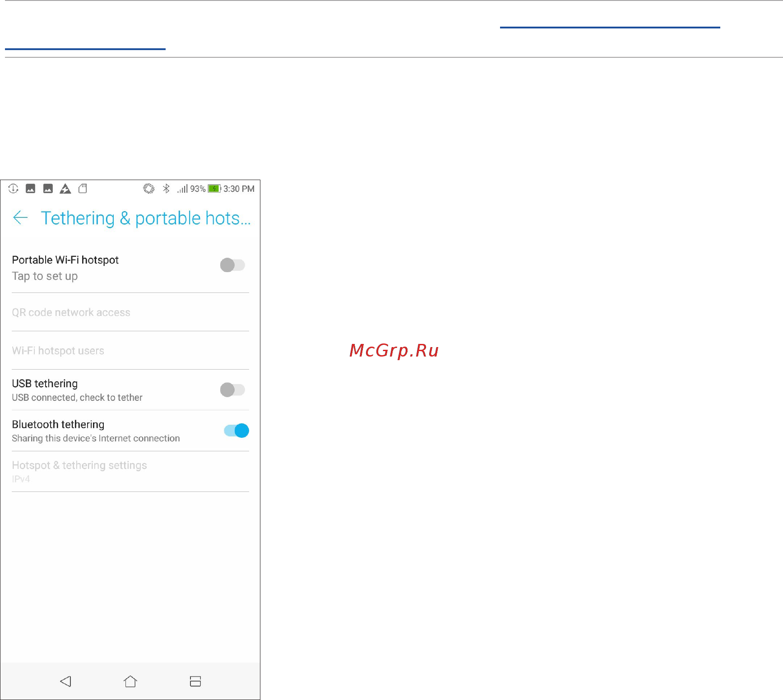Viewport: 783px width, 700px height.
Task: Tap the signal strength bars icon
Action: coord(182,189)
